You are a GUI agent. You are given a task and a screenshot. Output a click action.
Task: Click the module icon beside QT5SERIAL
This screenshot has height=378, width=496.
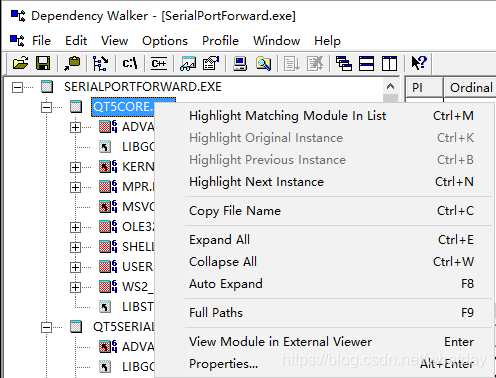pos(76,327)
